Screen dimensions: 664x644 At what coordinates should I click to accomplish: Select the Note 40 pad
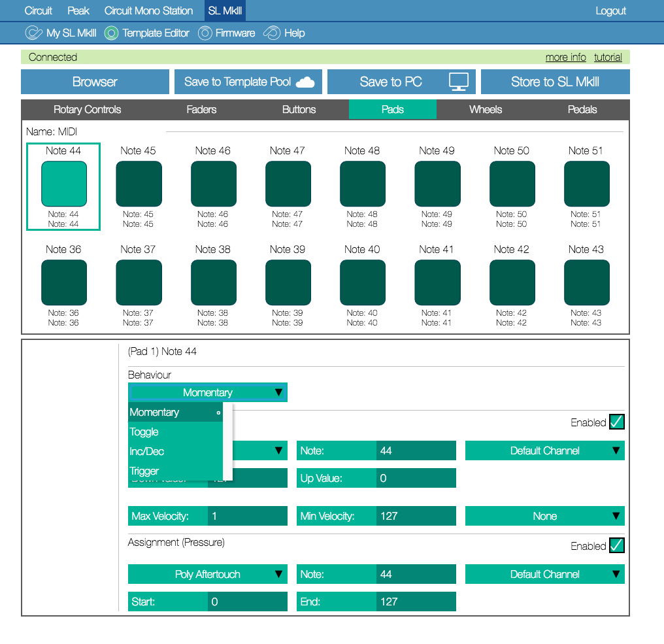[363, 282]
